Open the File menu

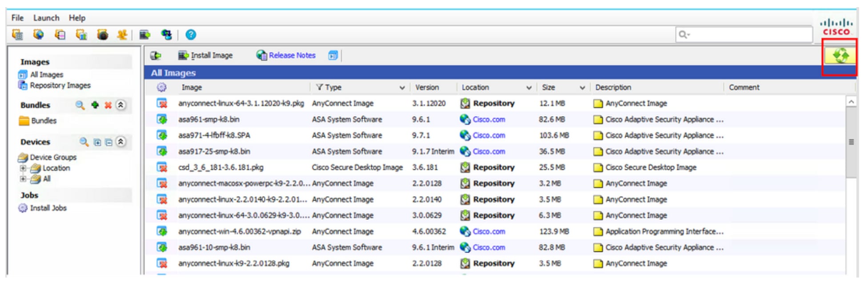pyautogui.click(x=17, y=18)
